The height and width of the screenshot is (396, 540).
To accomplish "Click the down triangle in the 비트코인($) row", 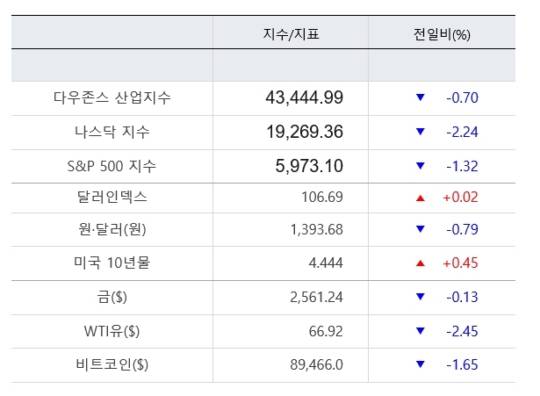I will point(420,364).
